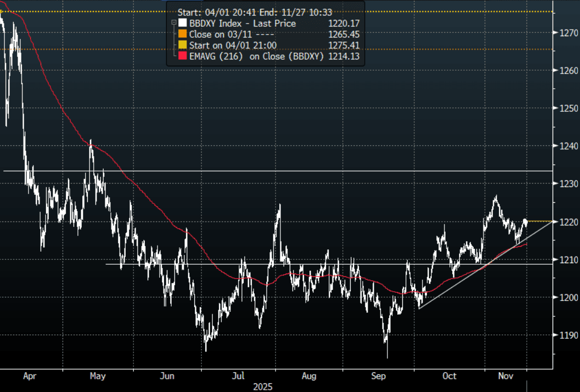This screenshot has width=580, height=392.
Task: Click the 1214.13 EMAVG value
Action: (x=344, y=56)
